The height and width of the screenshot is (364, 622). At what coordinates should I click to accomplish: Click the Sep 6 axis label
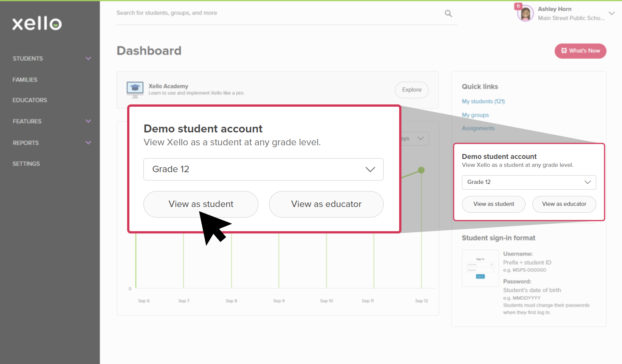point(144,301)
